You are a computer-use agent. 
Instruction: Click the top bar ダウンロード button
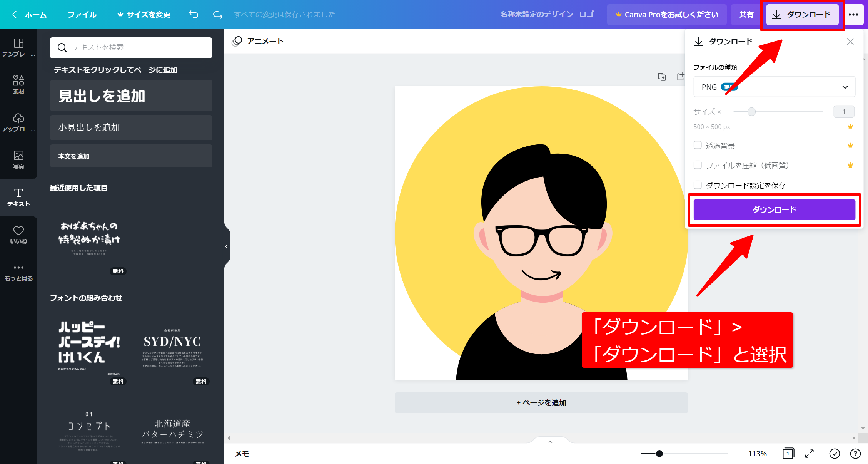click(802, 15)
